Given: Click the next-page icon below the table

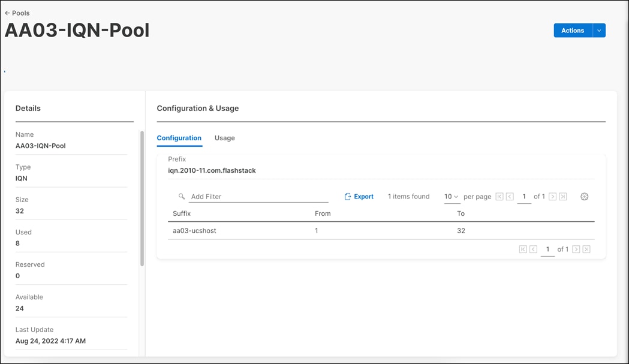Looking at the screenshot, I should tap(576, 249).
